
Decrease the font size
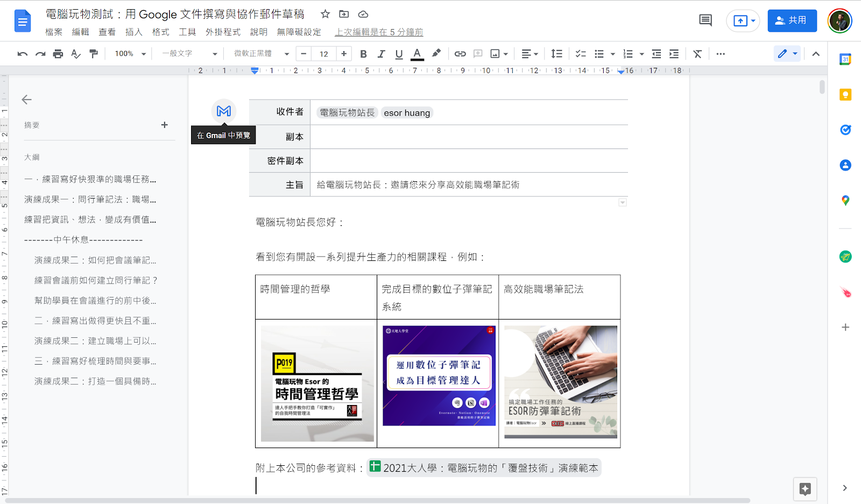pos(304,54)
